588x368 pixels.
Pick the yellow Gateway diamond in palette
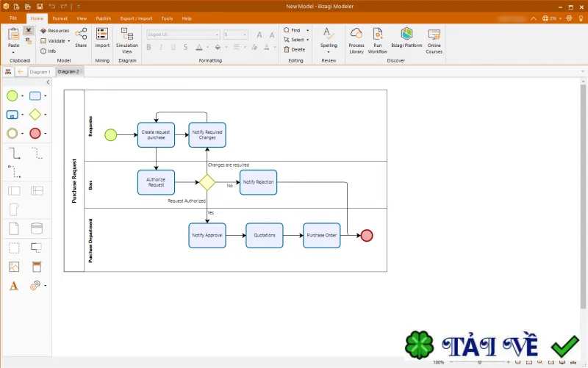click(x=35, y=115)
